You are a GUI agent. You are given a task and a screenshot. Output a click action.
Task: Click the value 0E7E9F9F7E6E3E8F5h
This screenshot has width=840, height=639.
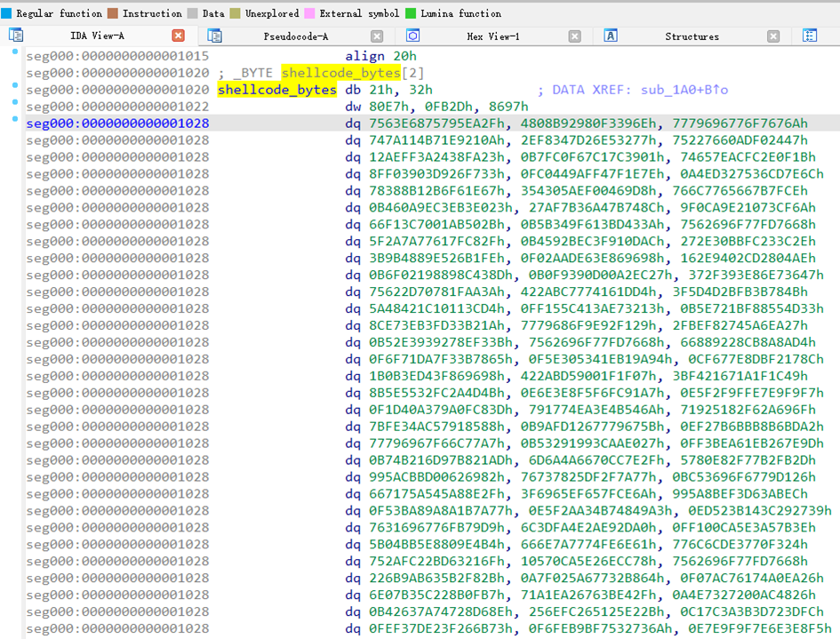point(760,629)
